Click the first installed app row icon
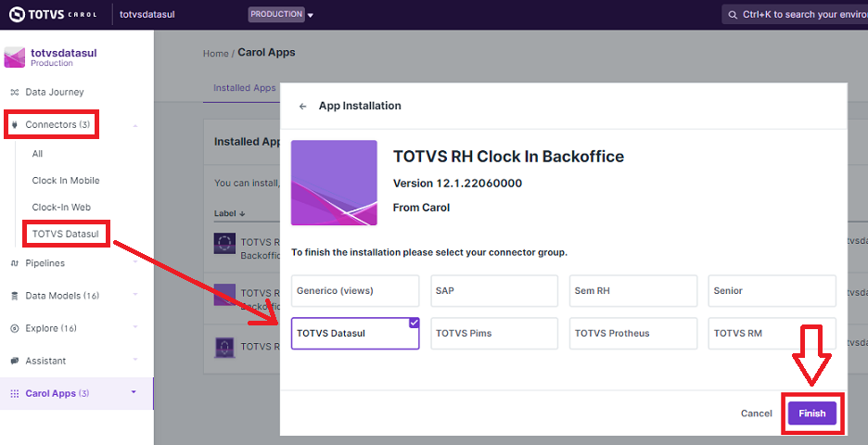Viewport: 868px width, 445px height. [x=224, y=243]
